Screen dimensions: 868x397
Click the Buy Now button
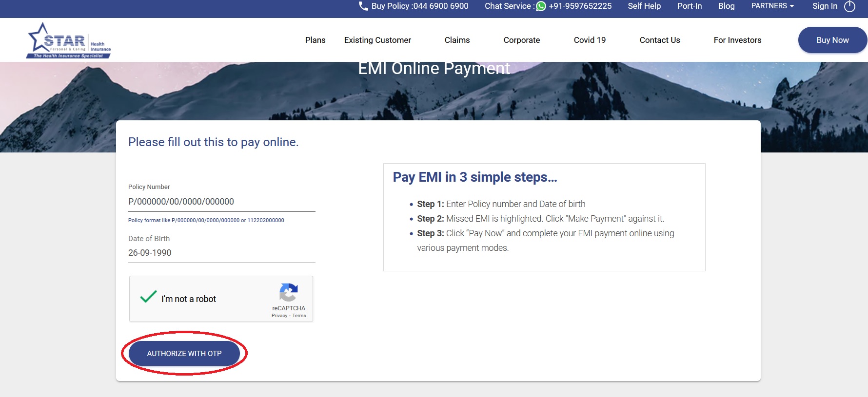click(x=832, y=40)
